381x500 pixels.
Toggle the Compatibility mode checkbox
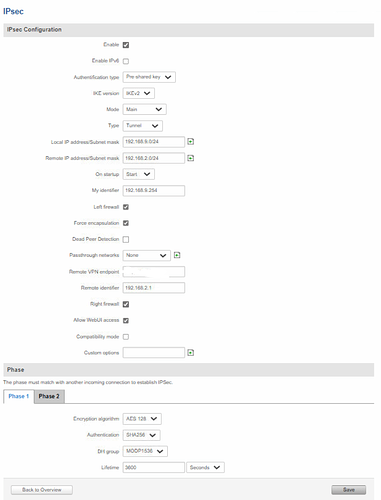click(x=126, y=337)
